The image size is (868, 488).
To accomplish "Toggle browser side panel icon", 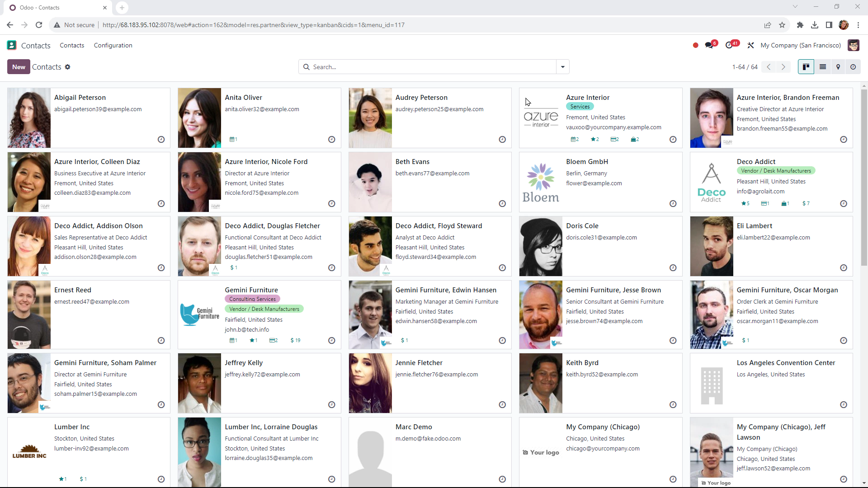I will pos(829,25).
